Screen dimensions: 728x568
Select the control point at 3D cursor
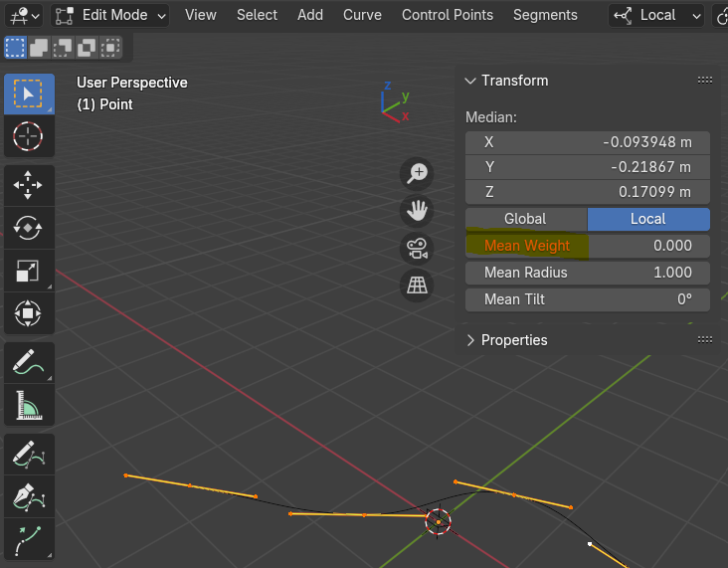point(439,522)
